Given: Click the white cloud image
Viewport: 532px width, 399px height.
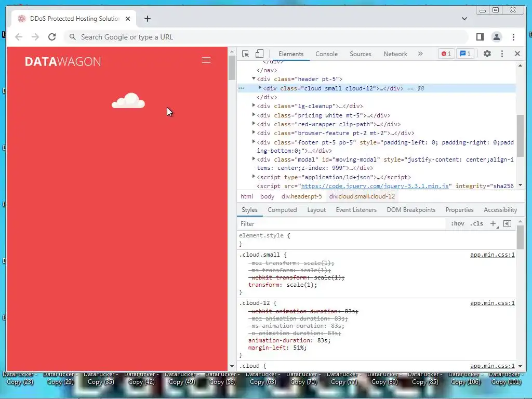Looking at the screenshot, I should 128,100.
